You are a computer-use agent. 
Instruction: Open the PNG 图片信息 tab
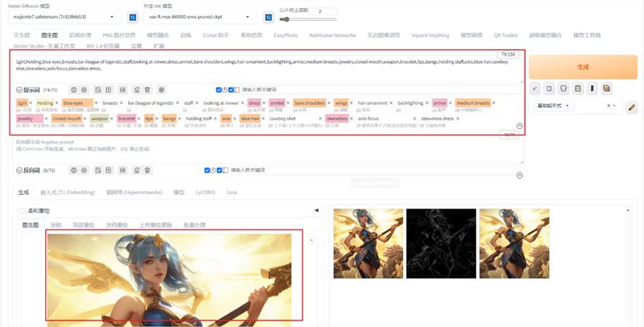(118, 35)
